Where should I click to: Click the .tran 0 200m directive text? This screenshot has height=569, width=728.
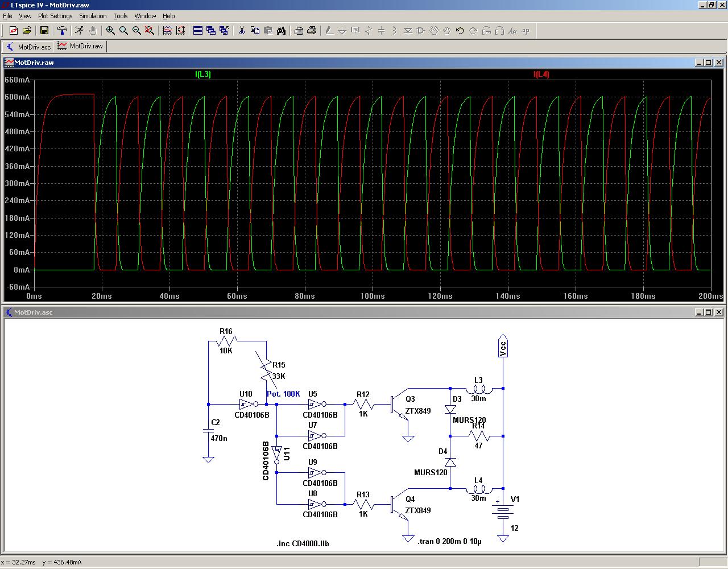click(449, 542)
